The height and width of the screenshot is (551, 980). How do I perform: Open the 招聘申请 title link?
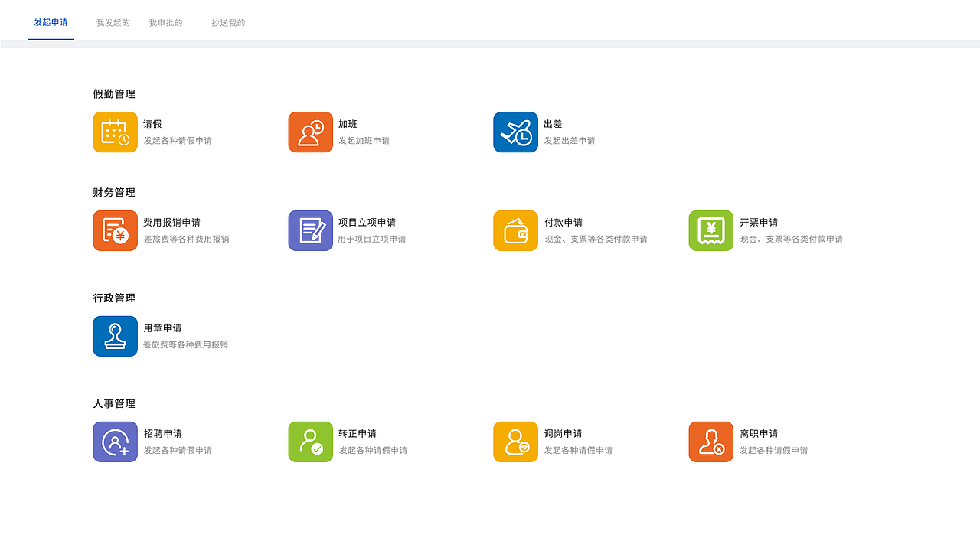162,434
